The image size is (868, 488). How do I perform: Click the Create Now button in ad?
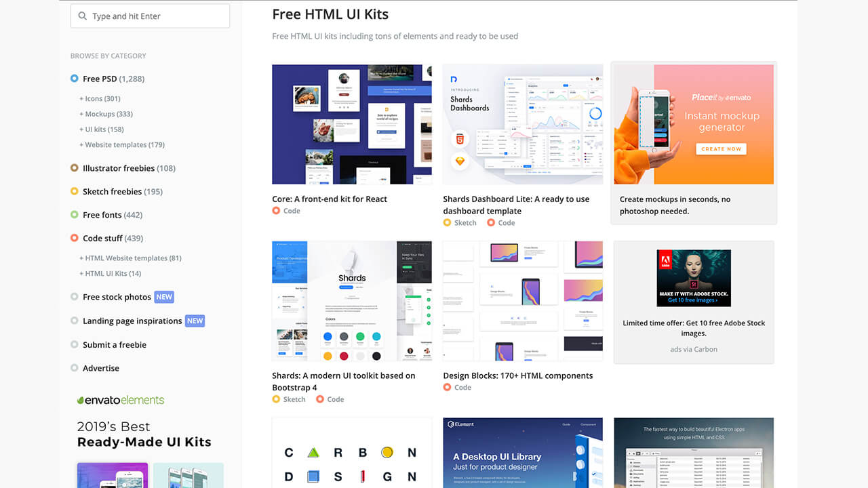[721, 148]
